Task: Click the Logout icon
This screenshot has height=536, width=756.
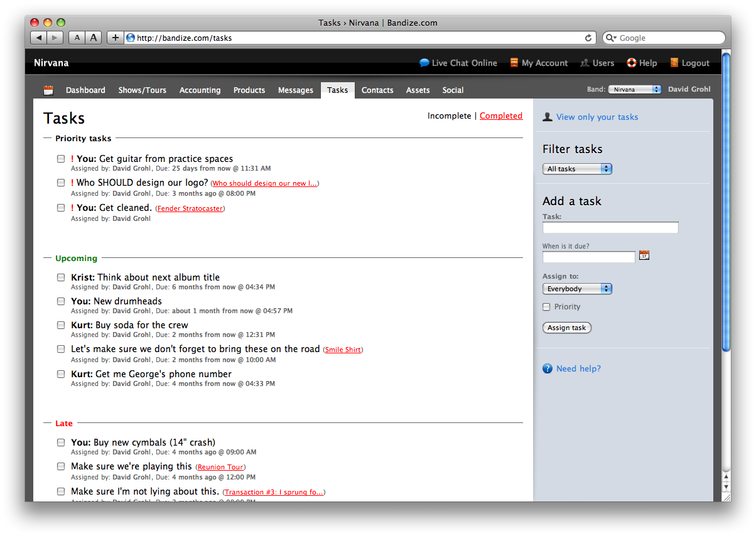Action: [x=674, y=63]
